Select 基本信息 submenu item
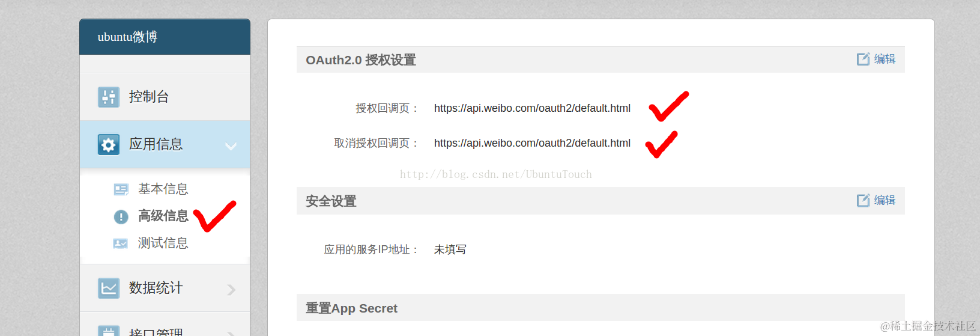The image size is (980, 336). tap(163, 189)
